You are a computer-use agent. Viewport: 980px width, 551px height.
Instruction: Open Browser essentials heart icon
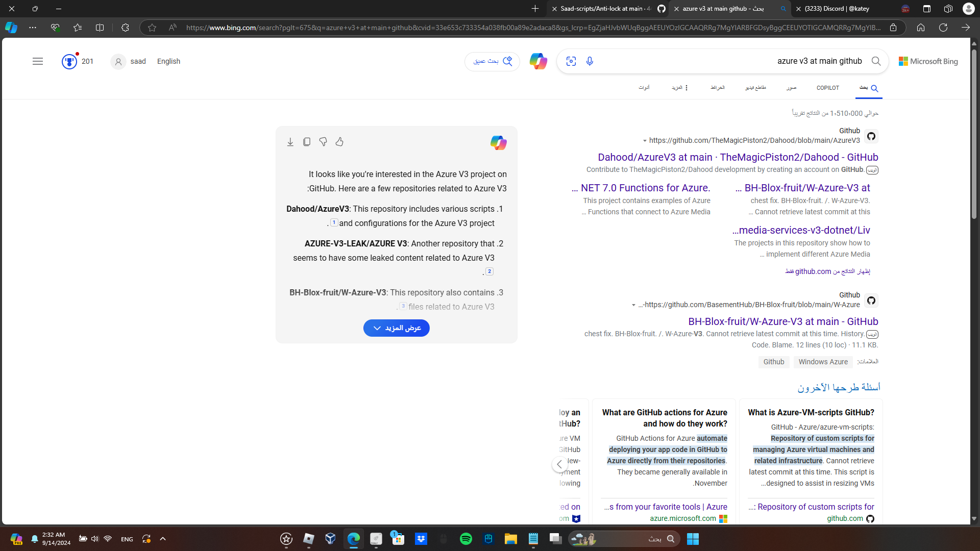(55, 28)
